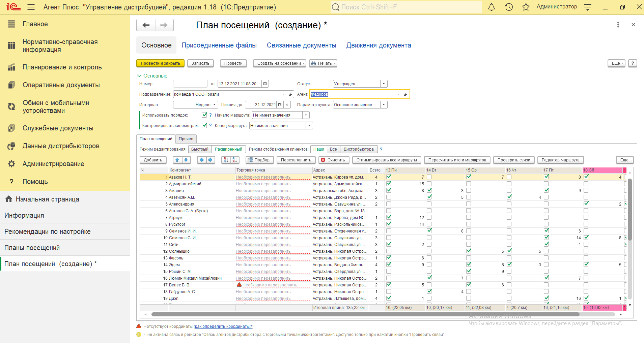Open the Интервал dropdown
The image size is (644, 343).
[215, 105]
